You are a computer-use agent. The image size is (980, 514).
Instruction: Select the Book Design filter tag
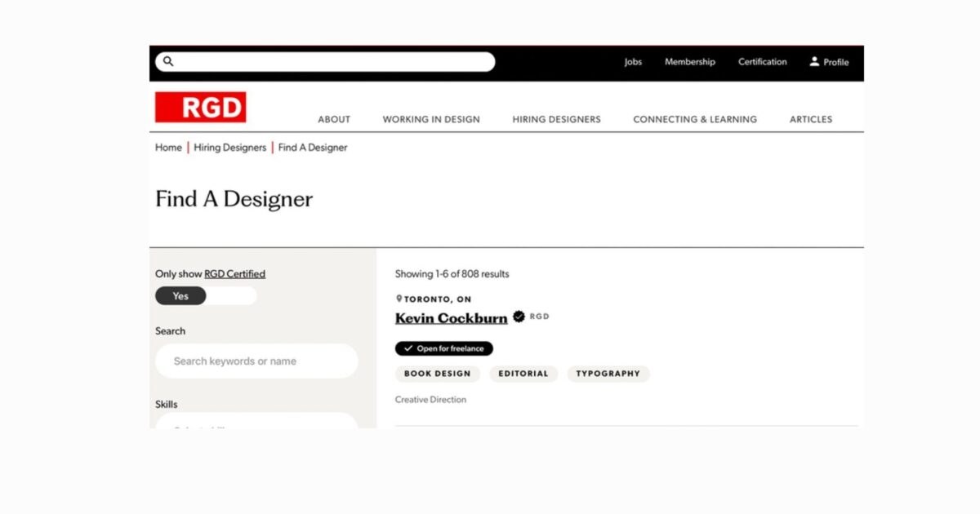coord(437,374)
